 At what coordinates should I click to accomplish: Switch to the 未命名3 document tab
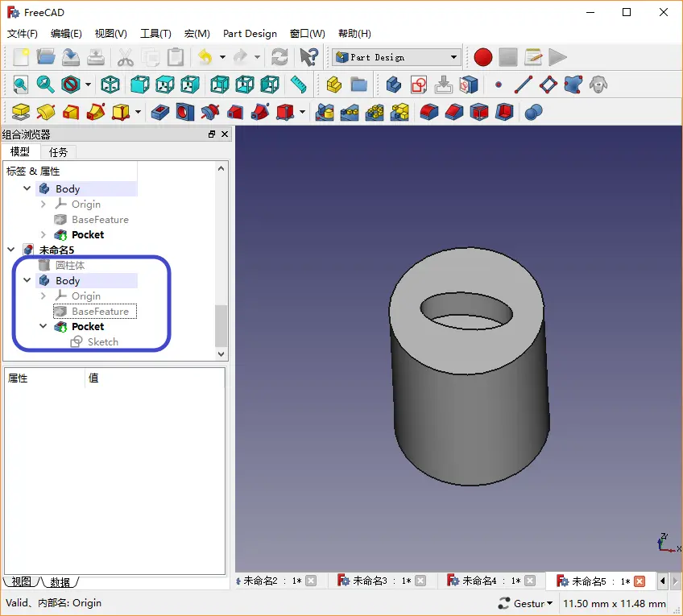tap(369, 581)
